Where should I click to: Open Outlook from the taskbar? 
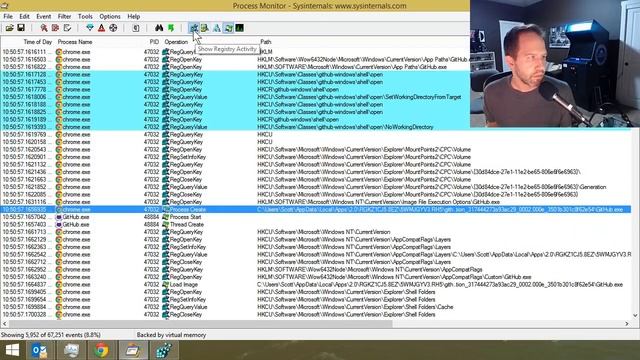40,350
